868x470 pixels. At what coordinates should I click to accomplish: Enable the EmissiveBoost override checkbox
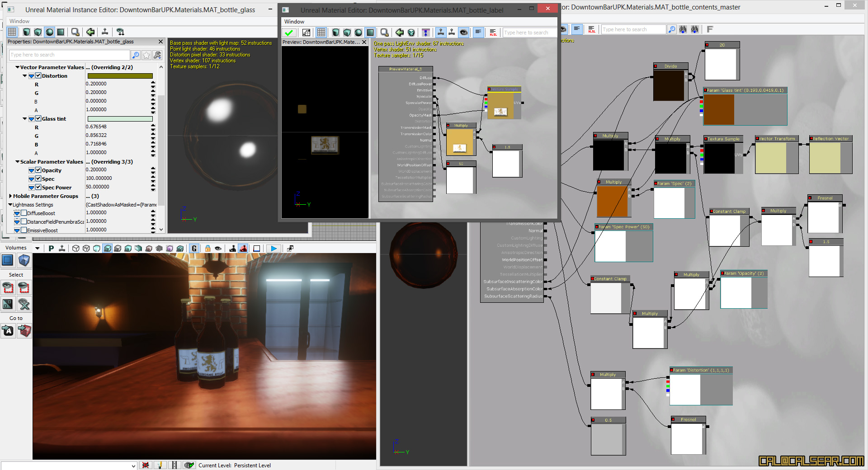[24, 230]
